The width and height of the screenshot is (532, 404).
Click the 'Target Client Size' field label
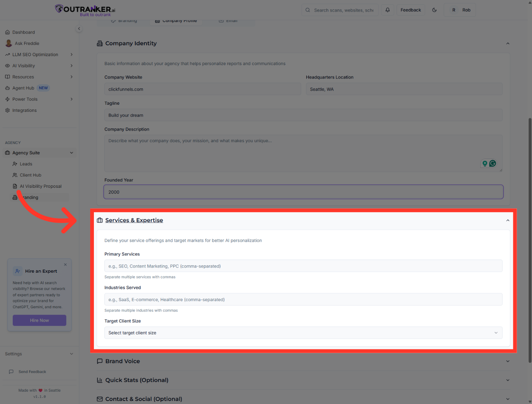tap(123, 321)
